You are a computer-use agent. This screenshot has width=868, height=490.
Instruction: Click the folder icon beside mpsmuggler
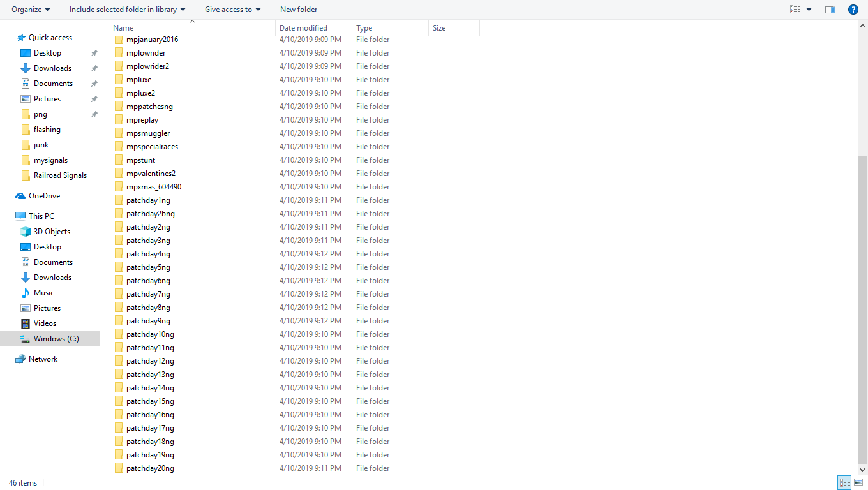(119, 133)
